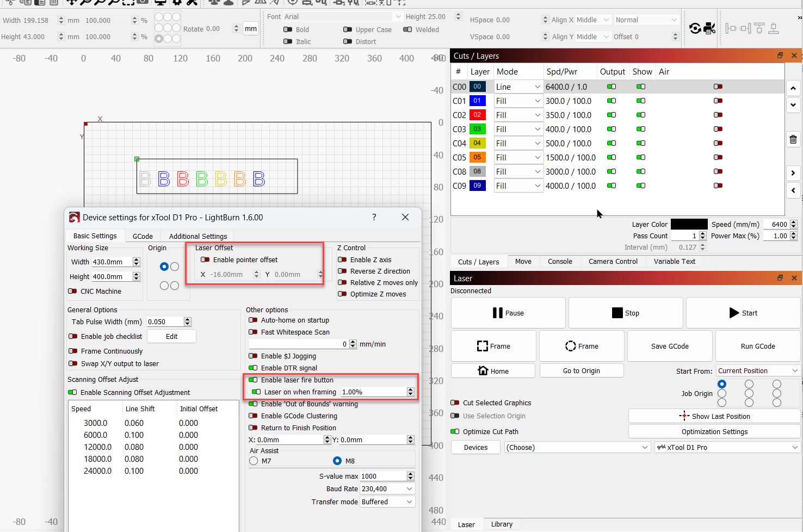
Task: Move layer up with the up arrow
Action: pyautogui.click(x=793, y=88)
